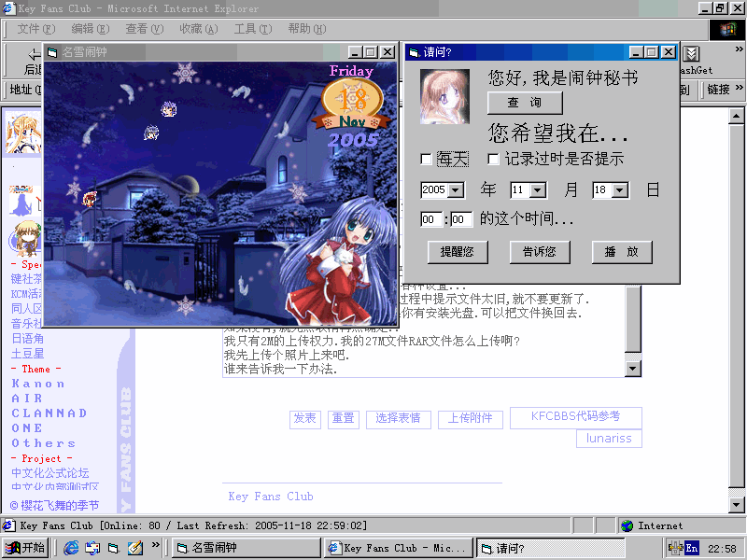
Task: Open the AIR theme link
Action: pyautogui.click(x=27, y=399)
